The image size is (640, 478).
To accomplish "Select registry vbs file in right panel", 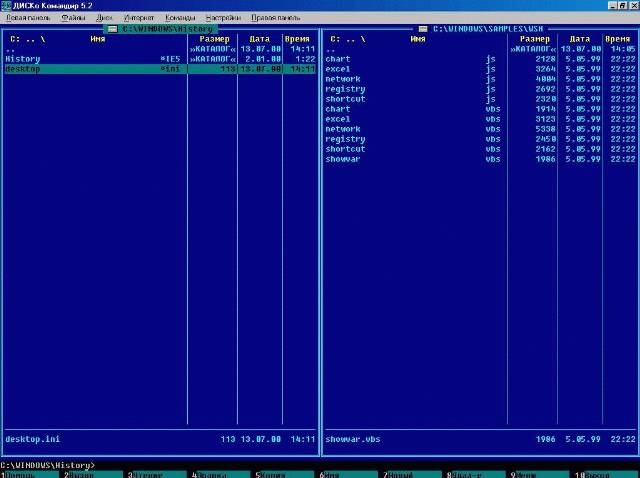I will click(481, 139).
